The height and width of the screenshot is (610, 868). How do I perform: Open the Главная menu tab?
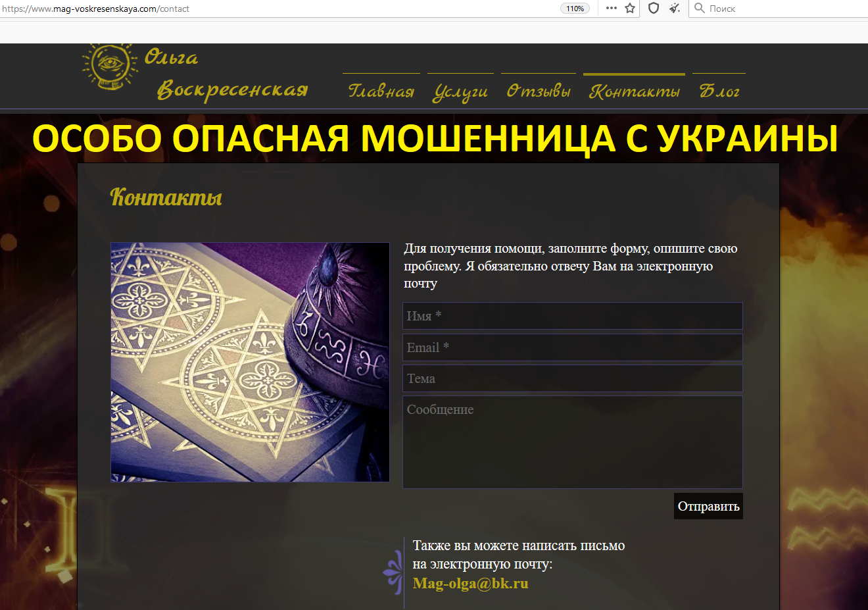pos(381,91)
